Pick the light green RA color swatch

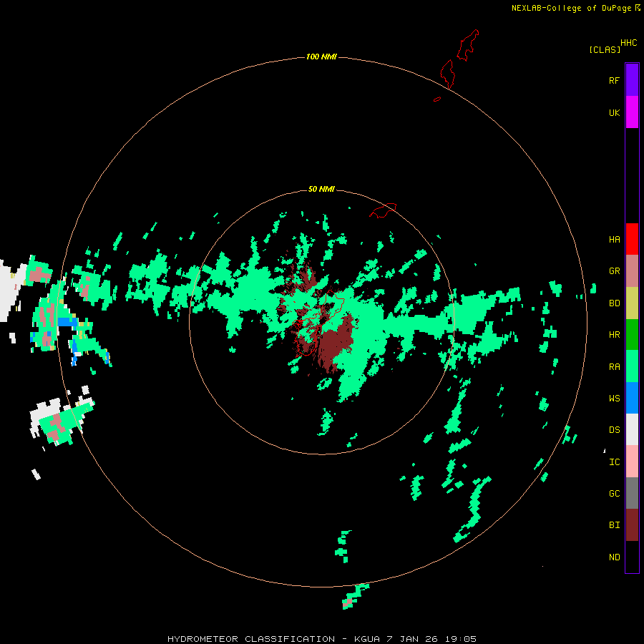coord(632,366)
